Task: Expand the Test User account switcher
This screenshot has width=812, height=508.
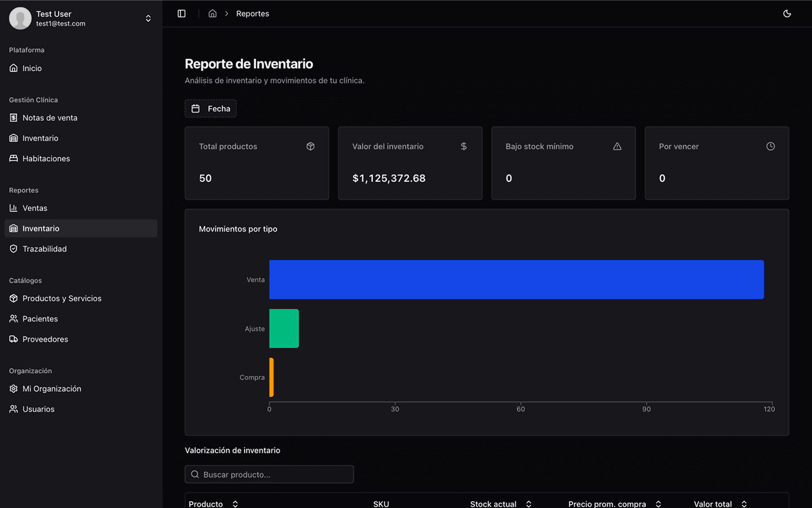Action: point(148,19)
